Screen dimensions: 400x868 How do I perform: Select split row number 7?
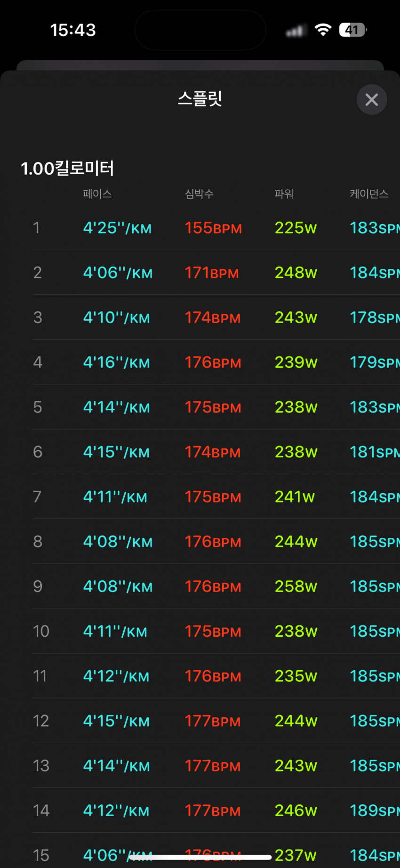[38, 497]
